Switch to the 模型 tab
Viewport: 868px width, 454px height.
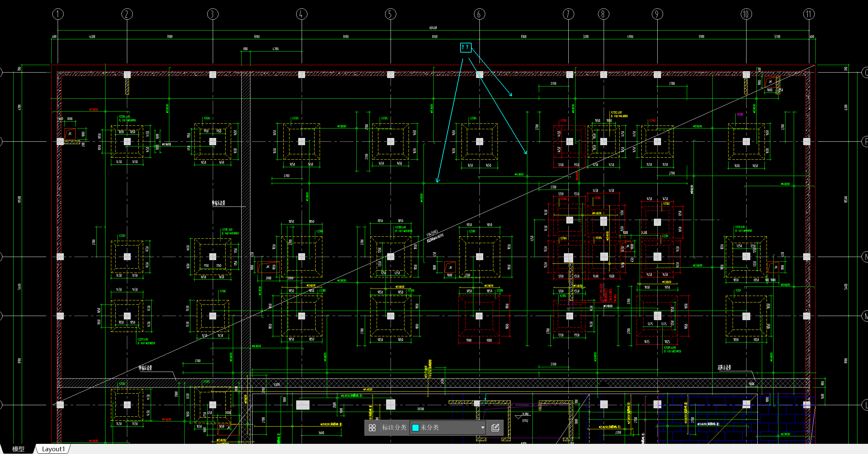(18, 449)
